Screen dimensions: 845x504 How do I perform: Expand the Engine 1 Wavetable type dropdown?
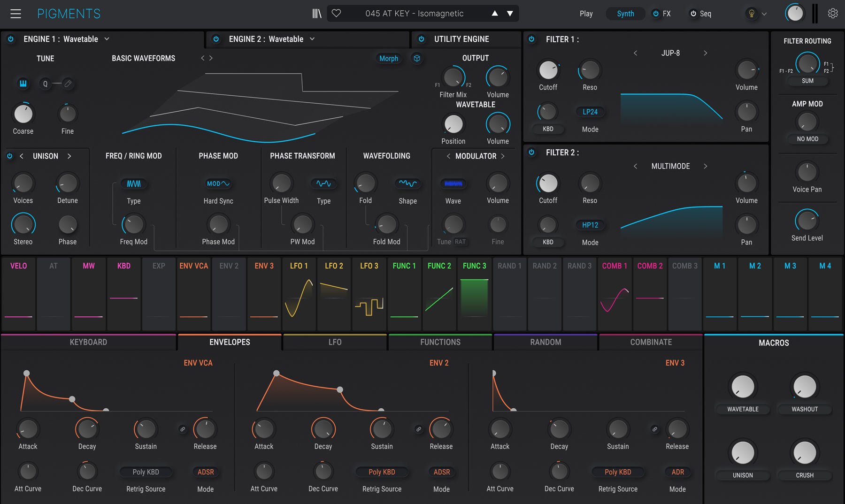pos(107,39)
